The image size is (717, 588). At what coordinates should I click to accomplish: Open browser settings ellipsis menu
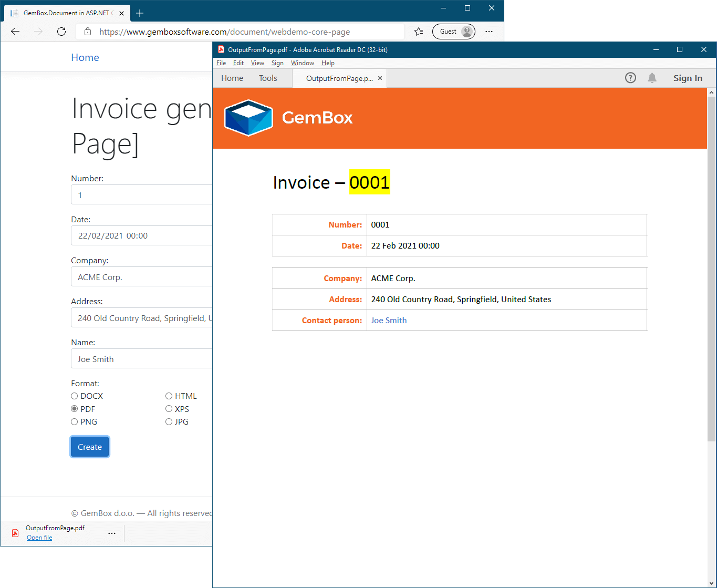tap(489, 32)
